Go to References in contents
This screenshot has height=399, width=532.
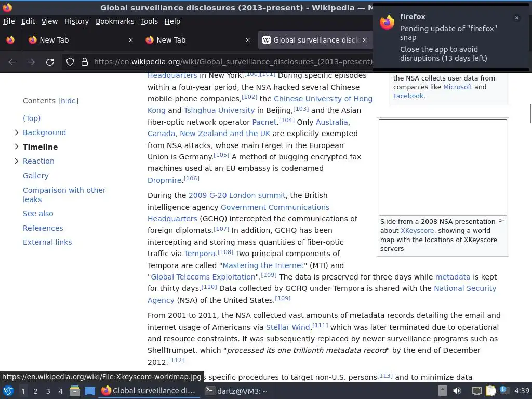(43, 228)
